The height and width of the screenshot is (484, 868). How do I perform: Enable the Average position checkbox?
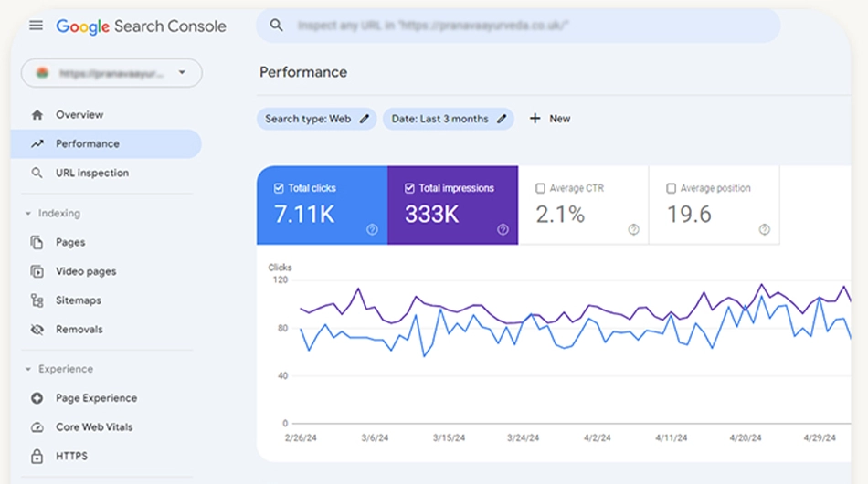click(x=671, y=189)
